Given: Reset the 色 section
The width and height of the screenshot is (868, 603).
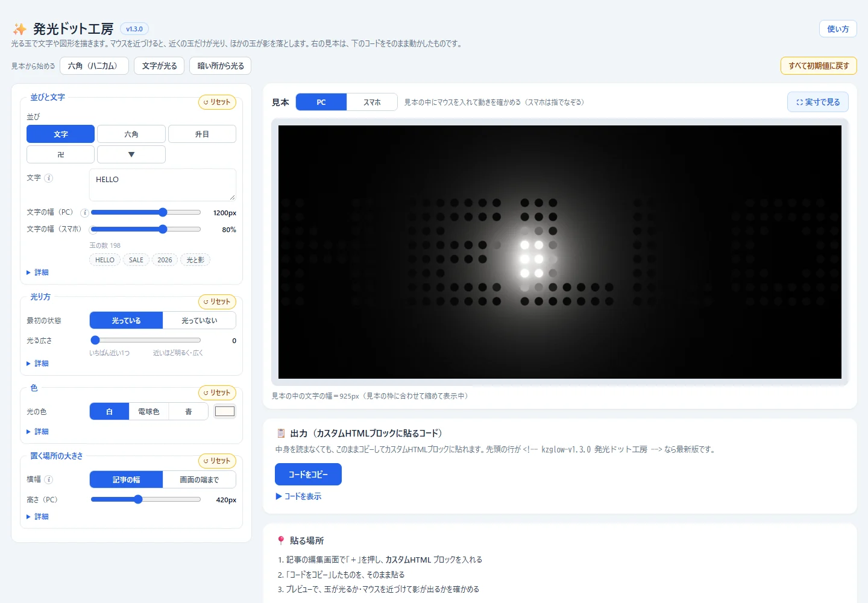Looking at the screenshot, I should click(x=217, y=393).
